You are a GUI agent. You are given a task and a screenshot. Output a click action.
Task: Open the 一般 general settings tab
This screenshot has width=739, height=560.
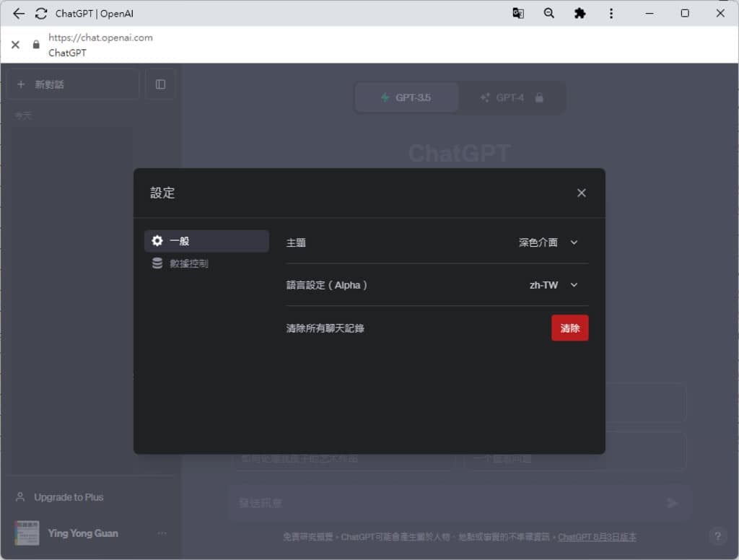[x=206, y=241]
